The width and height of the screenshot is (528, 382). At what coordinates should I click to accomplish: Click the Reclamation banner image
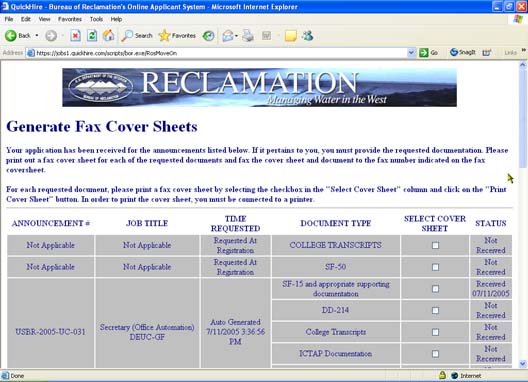tap(259, 88)
